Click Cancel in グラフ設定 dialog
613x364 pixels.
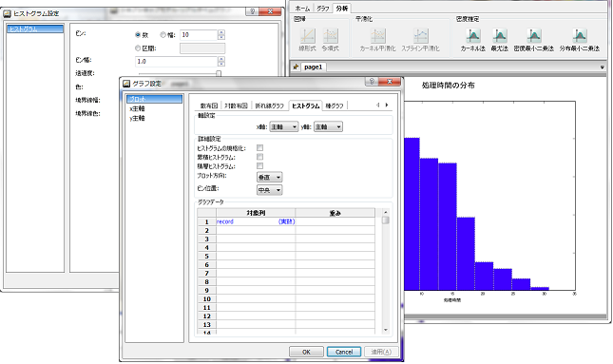click(344, 352)
